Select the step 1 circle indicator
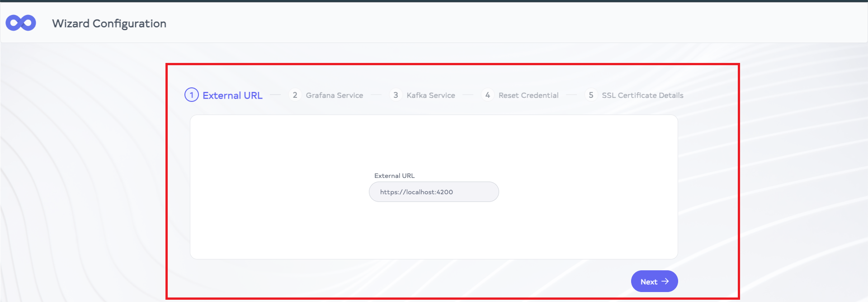 click(192, 95)
